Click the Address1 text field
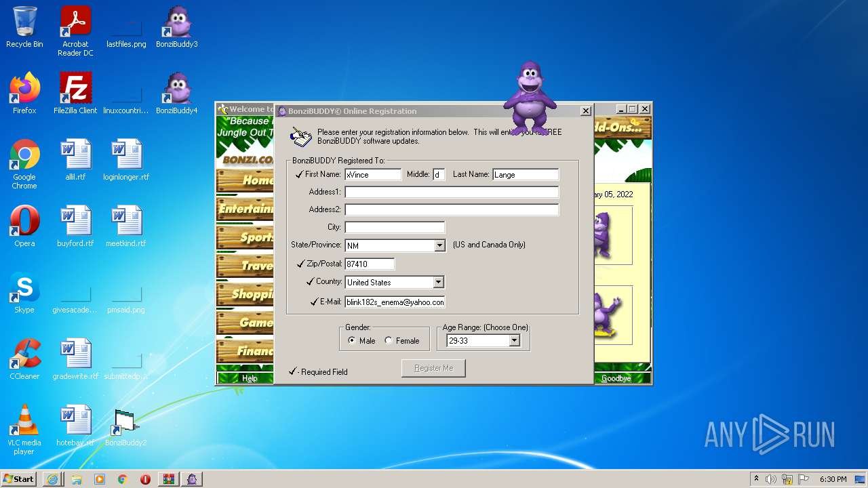Image resolution: width=868 pixels, height=488 pixels. [452, 192]
